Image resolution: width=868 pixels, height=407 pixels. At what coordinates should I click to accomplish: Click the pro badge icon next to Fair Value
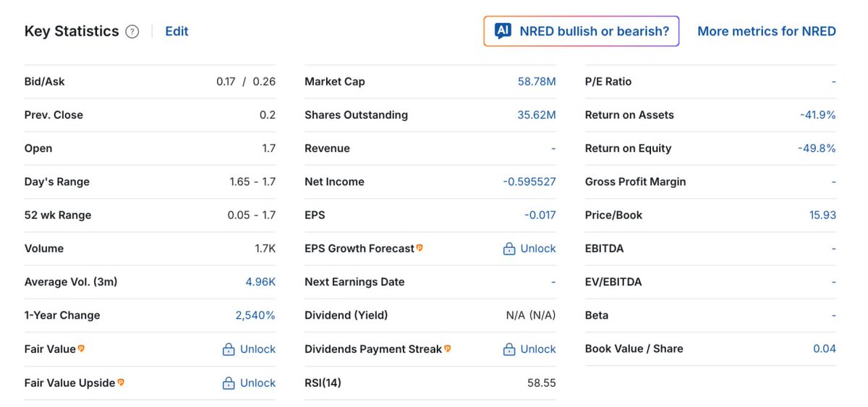point(82,348)
